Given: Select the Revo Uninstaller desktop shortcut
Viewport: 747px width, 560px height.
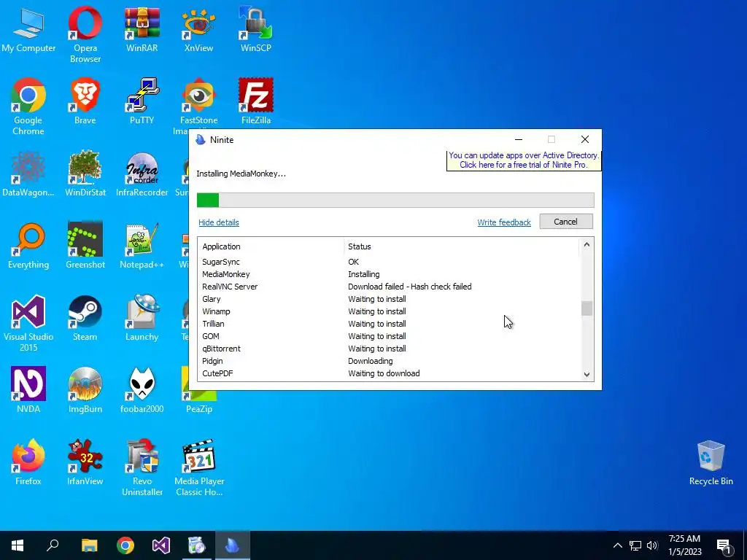Looking at the screenshot, I should (142, 467).
